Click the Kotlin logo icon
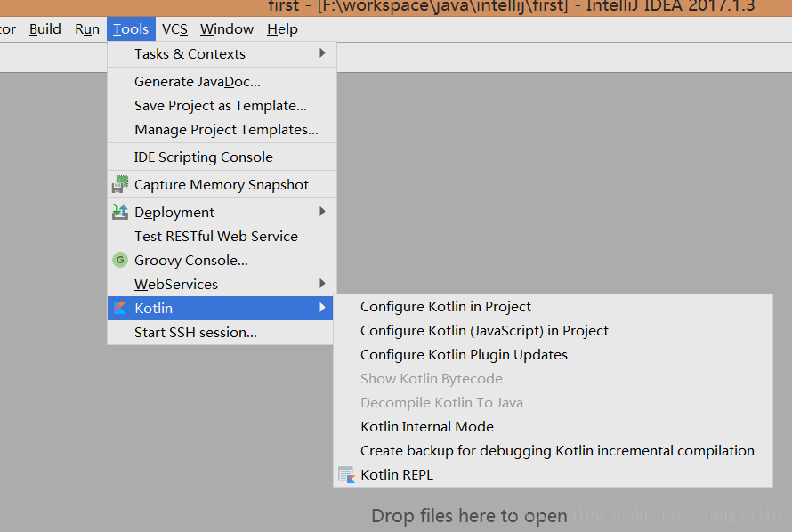 [x=119, y=309]
